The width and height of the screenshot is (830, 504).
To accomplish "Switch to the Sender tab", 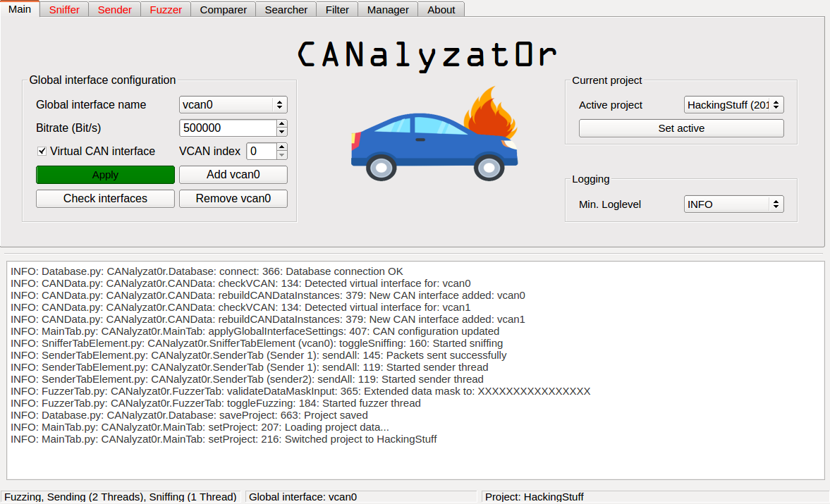I will [x=114, y=9].
